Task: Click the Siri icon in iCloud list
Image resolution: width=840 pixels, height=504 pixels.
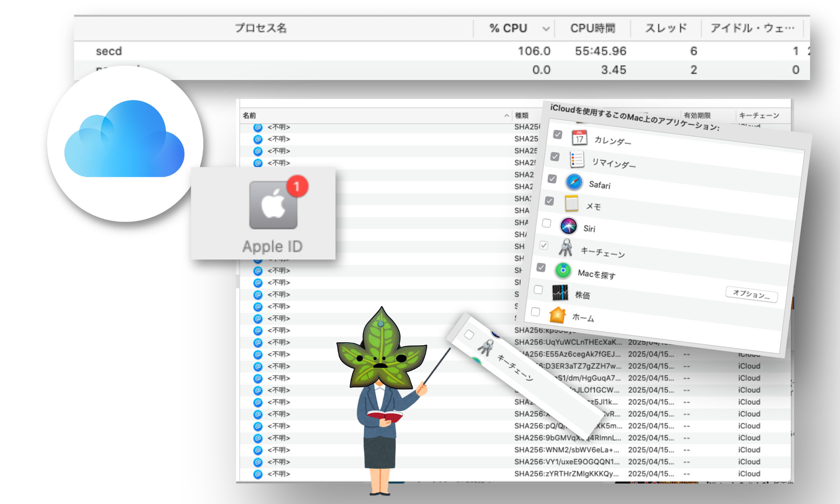Action: coord(568,226)
